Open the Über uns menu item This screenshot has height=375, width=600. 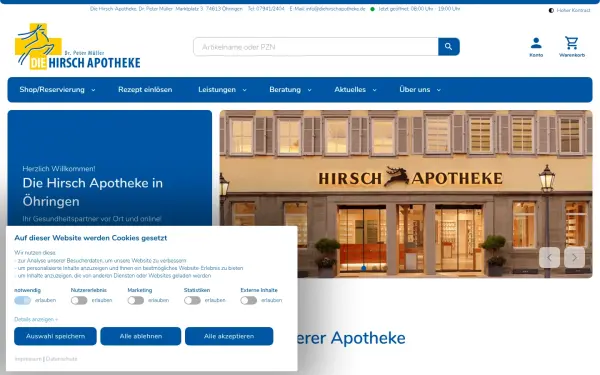point(415,90)
